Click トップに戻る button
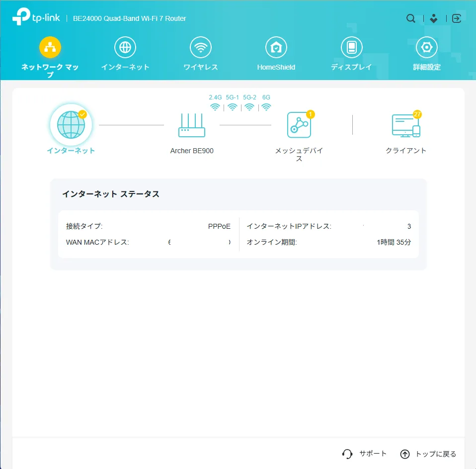Viewport: 476px width, 469px height. (x=428, y=454)
